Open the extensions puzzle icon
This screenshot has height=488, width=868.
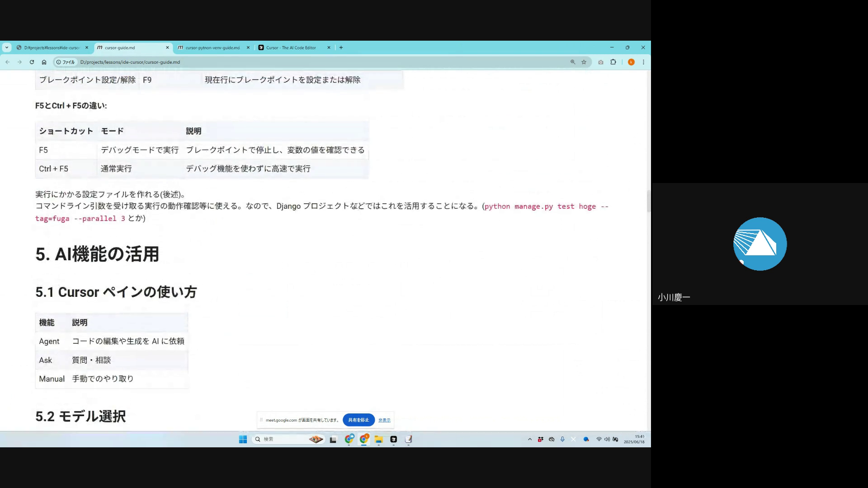point(613,62)
